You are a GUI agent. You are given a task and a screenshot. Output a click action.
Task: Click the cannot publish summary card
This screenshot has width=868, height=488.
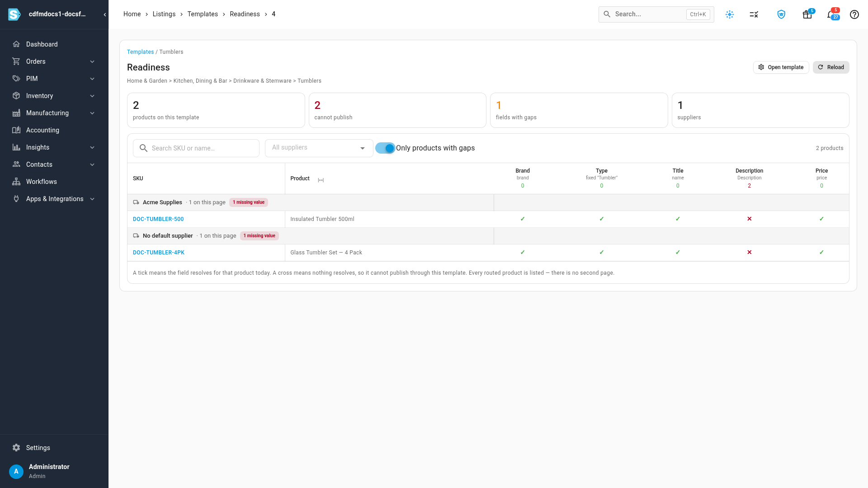coord(397,110)
